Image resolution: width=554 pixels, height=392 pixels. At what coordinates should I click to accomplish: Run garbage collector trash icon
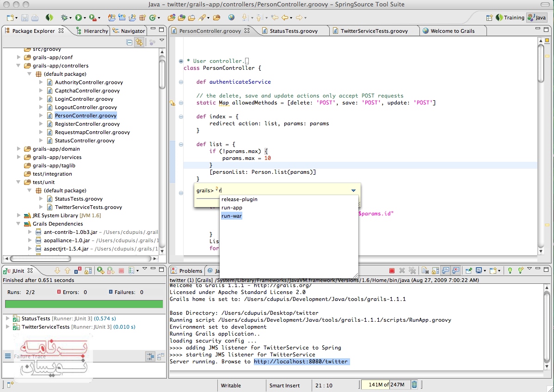click(414, 385)
